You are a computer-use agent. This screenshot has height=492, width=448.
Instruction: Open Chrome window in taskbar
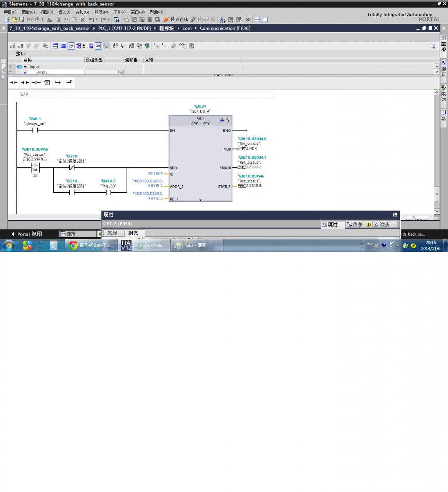point(91,245)
